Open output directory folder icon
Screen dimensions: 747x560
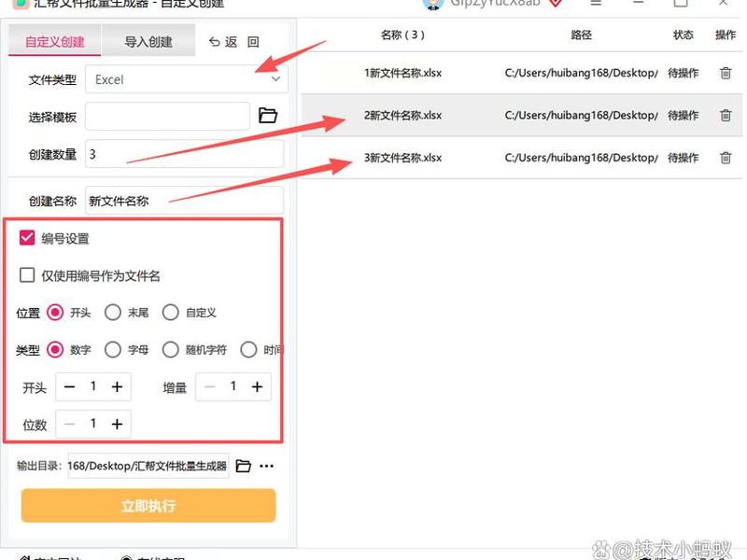click(244, 466)
